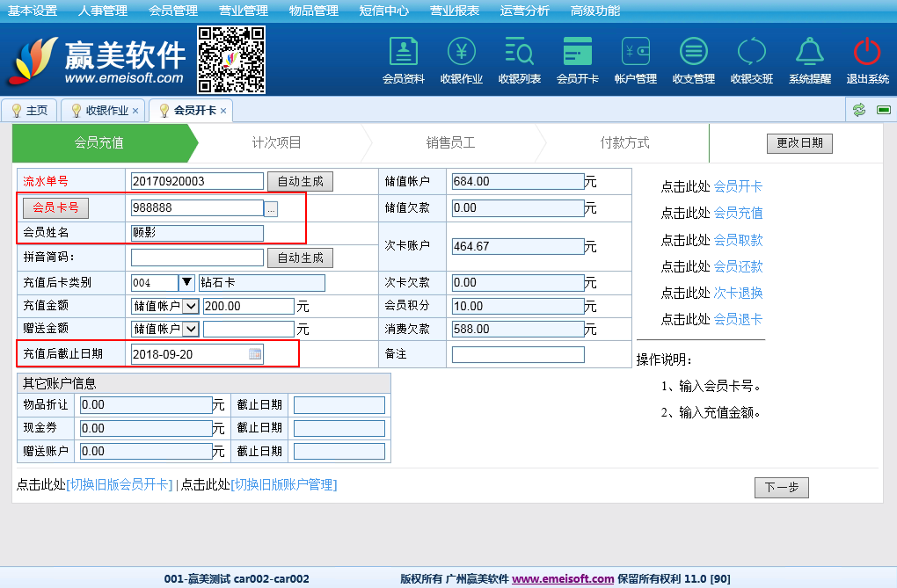This screenshot has width=897, height=588.
Task: Open the 充值金额 account type dropdown
Action: (191, 307)
